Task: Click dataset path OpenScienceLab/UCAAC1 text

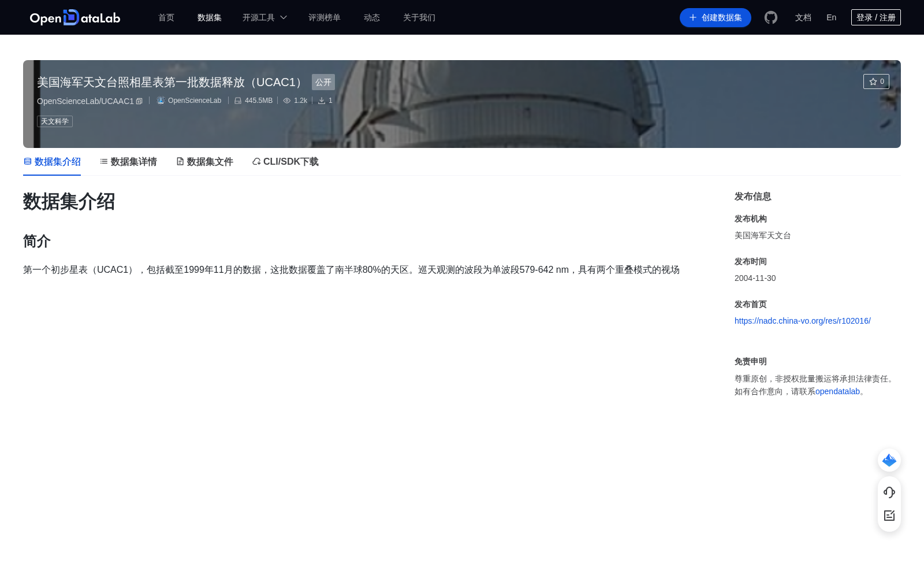Action: pos(85,101)
